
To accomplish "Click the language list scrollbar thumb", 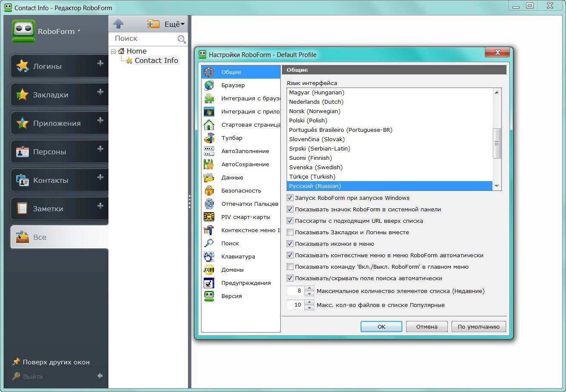I will [497, 144].
